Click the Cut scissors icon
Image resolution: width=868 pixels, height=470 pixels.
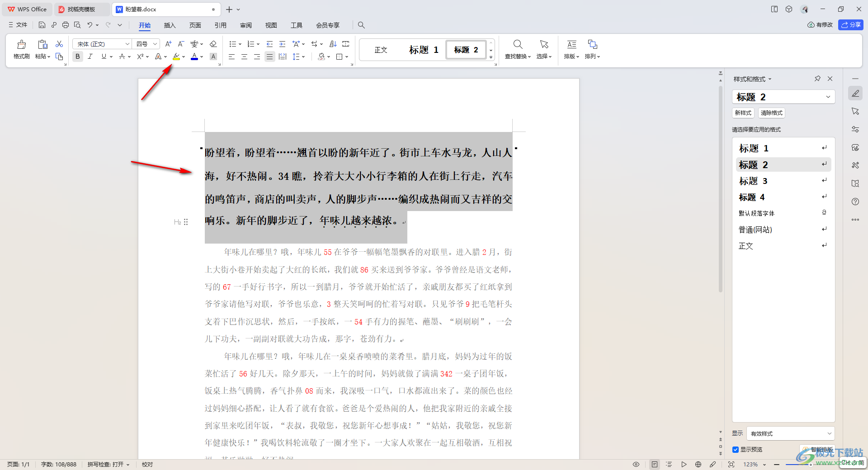[59, 44]
